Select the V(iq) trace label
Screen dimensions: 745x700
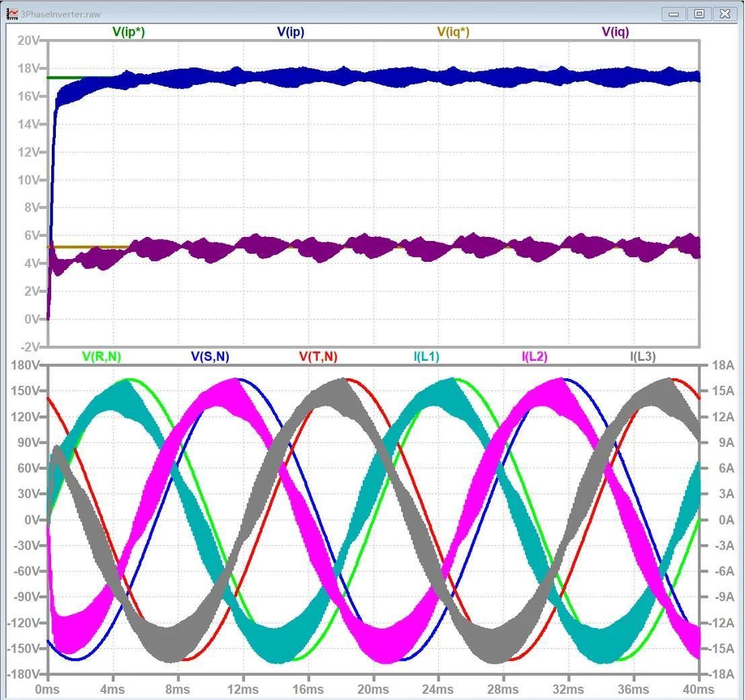(615, 32)
